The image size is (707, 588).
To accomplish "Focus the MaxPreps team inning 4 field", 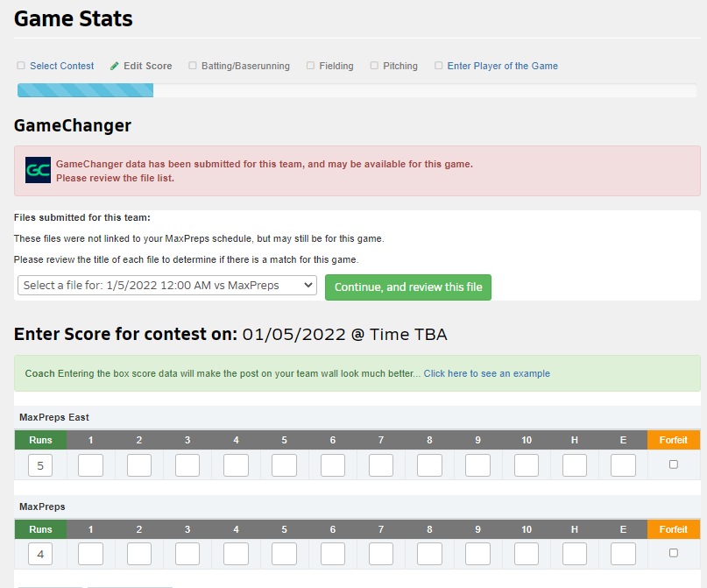I will [x=236, y=554].
